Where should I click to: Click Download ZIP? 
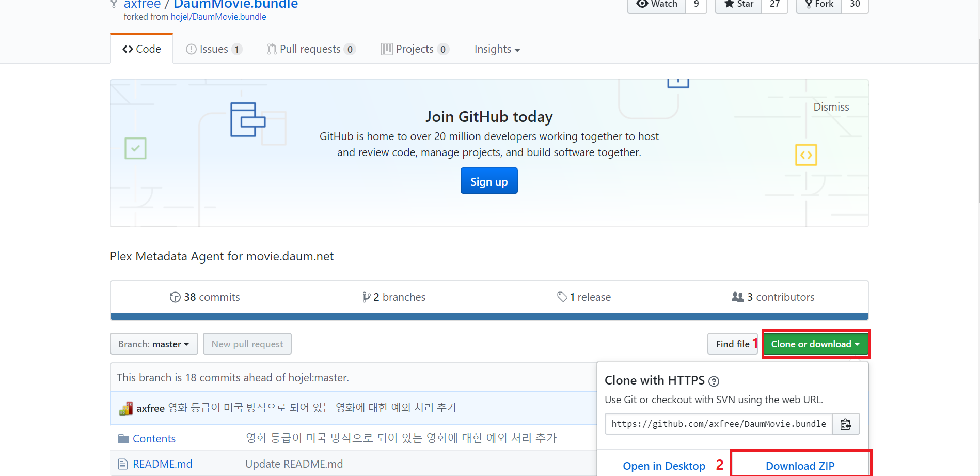(x=800, y=466)
